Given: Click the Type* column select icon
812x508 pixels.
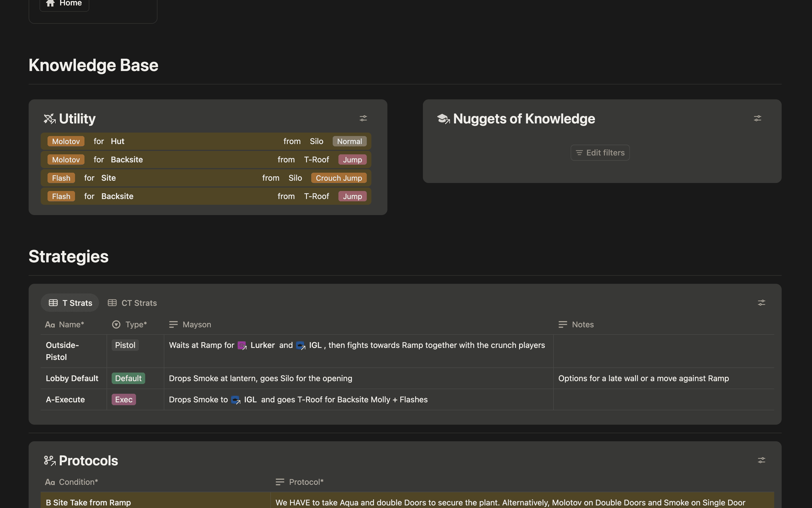Looking at the screenshot, I should coord(116,324).
